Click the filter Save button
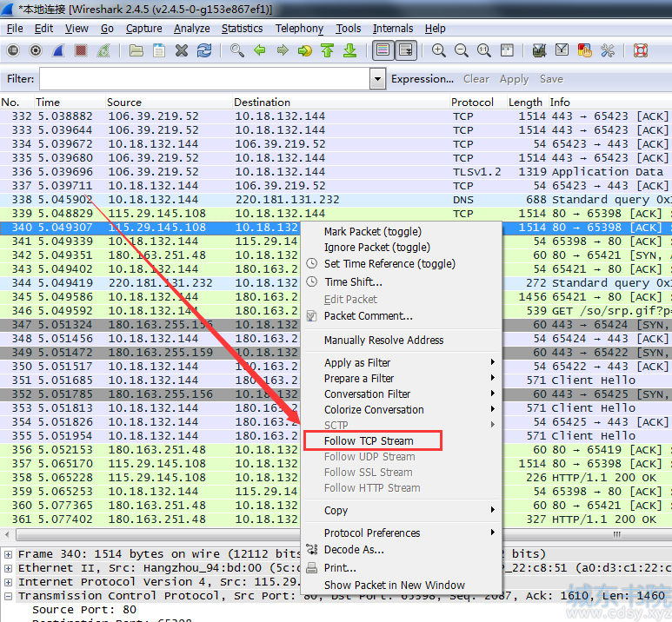Image resolution: width=672 pixels, height=622 pixels. 551,79
